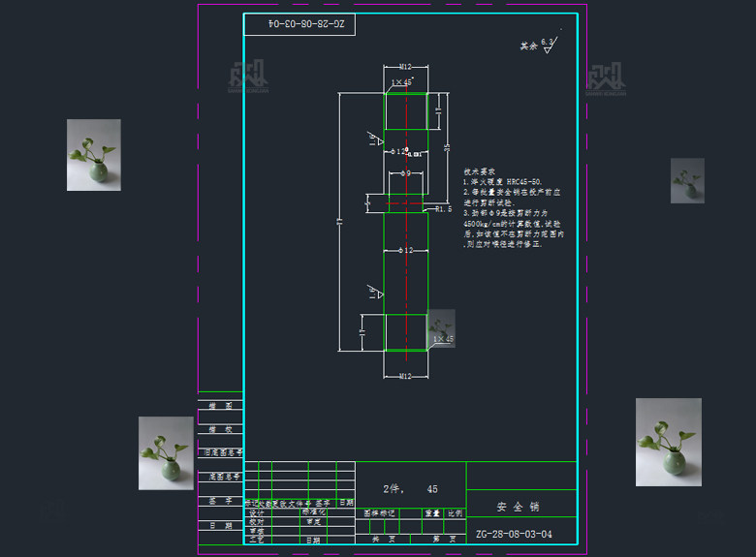Select the "工艺" row label in title block
Screen dimensions: 756x557
coord(258,540)
